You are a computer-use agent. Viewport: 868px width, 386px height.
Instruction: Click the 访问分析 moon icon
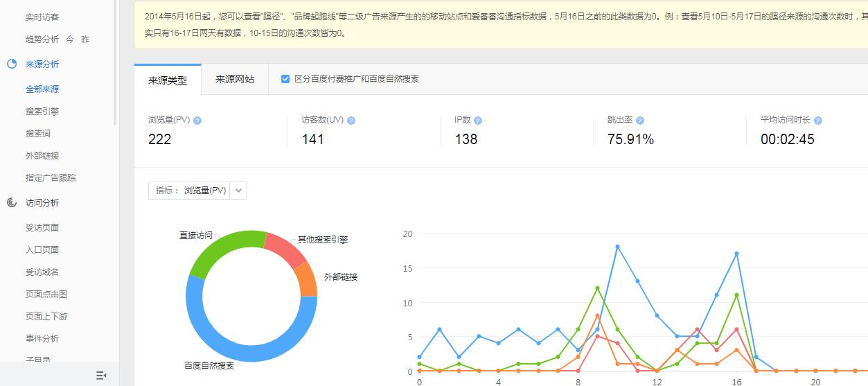(x=12, y=203)
